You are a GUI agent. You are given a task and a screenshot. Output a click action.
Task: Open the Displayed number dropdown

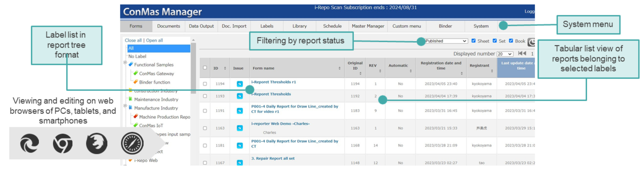pos(504,54)
